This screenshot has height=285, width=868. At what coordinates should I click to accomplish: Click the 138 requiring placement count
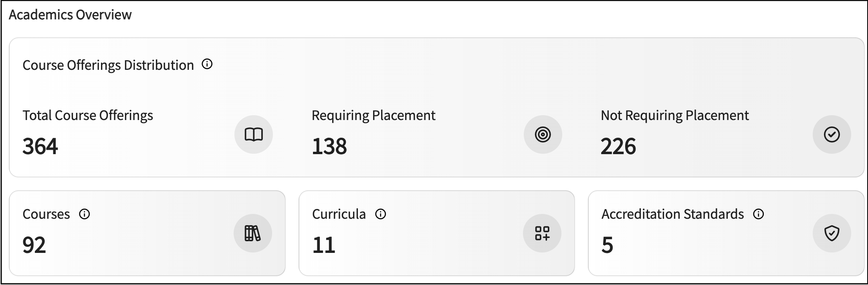pos(329,146)
